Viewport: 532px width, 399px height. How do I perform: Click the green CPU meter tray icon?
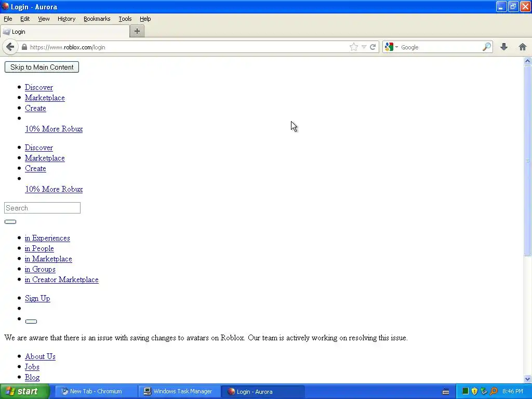tap(465, 391)
